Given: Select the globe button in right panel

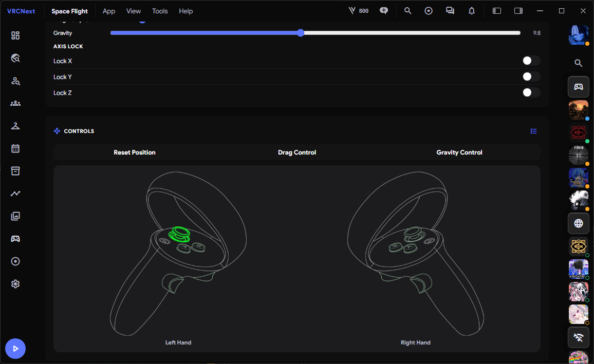Looking at the screenshot, I should 579,224.
